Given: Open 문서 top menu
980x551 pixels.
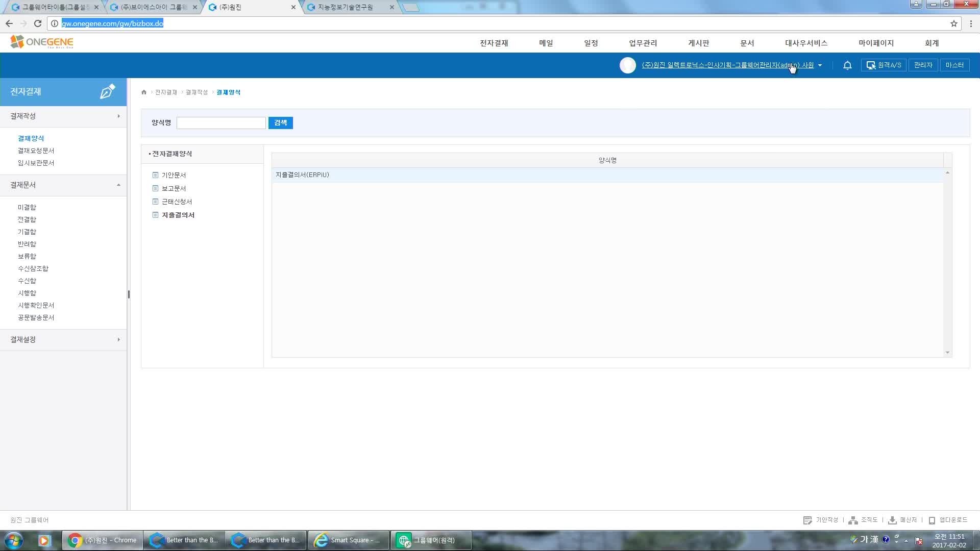Looking at the screenshot, I should (x=747, y=43).
